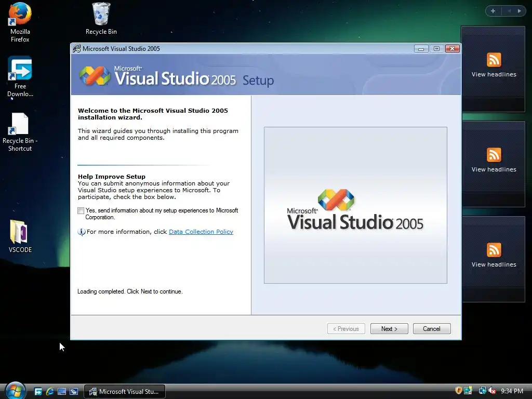Click the Microsoft Visual Studio taskbar button
The width and height of the screenshot is (532, 399).
point(125,392)
